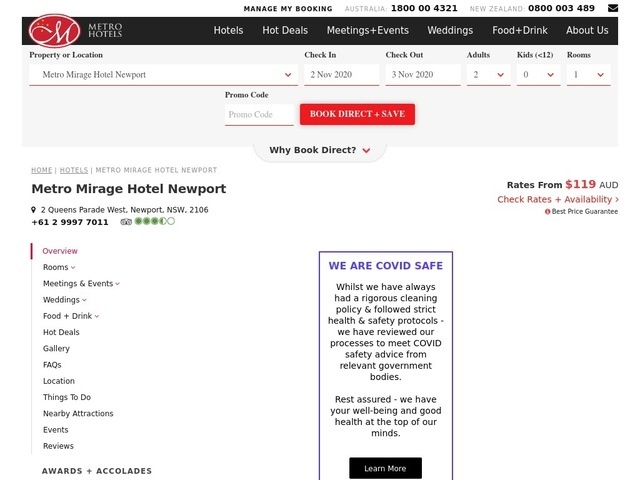Call the Australia number 1800 00 4321
The width and height of the screenshot is (640, 480).
click(x=424, y=8)
